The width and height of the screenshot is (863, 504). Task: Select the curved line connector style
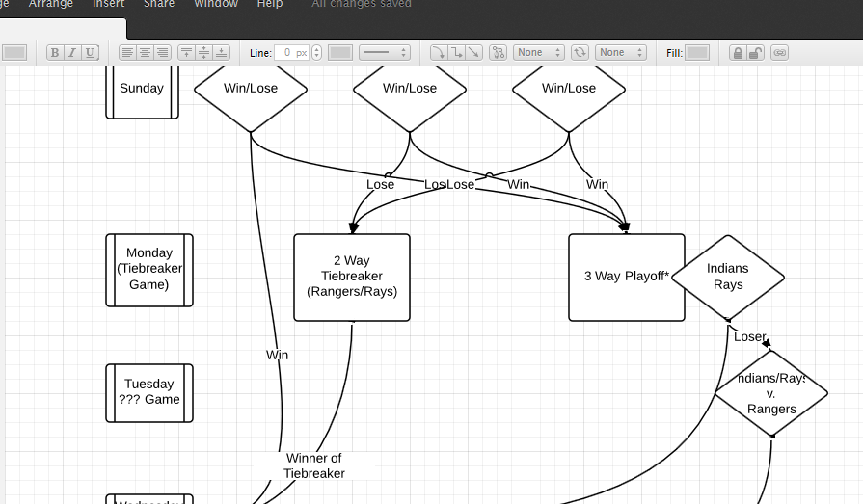[x=438, y=53]
